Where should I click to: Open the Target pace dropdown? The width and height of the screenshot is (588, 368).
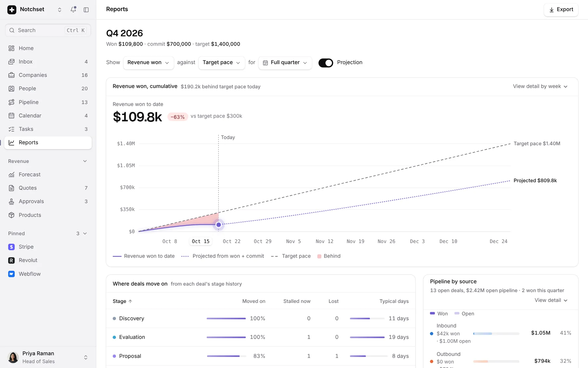[221, 62]
